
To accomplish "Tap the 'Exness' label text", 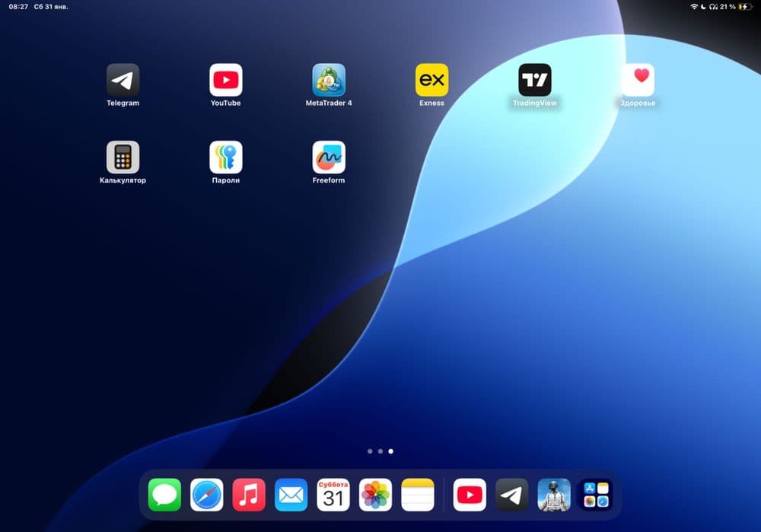I will point(431,103).
